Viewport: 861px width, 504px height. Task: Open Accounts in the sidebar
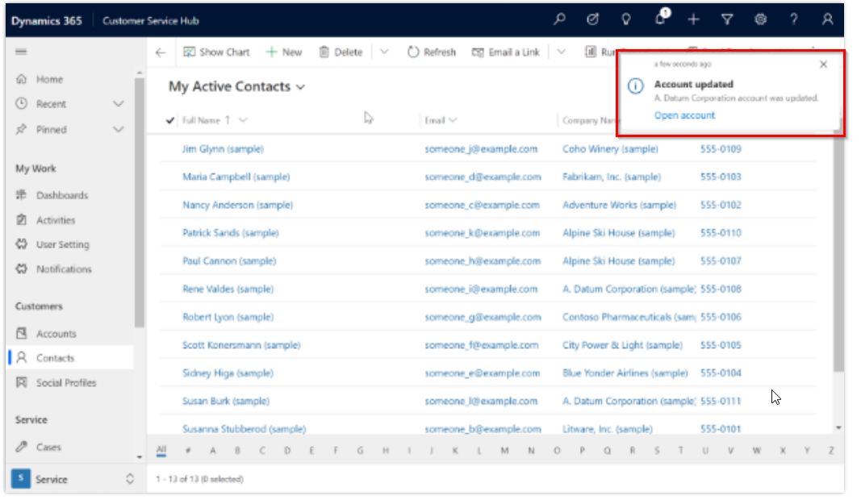coord(56,334)
